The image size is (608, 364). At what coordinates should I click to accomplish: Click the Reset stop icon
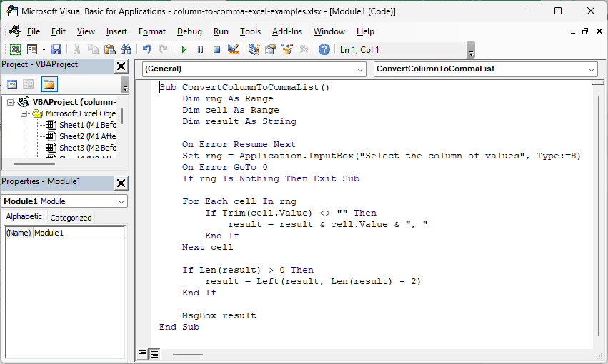[216, 49]
